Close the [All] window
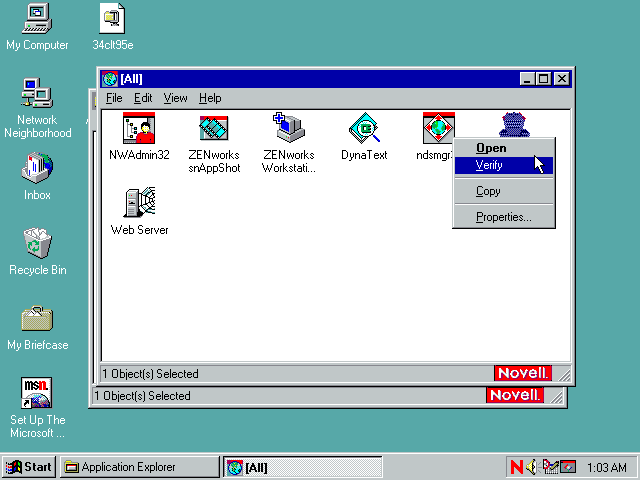Viewport: 640px width, 480px height. (x=562, y=79)
